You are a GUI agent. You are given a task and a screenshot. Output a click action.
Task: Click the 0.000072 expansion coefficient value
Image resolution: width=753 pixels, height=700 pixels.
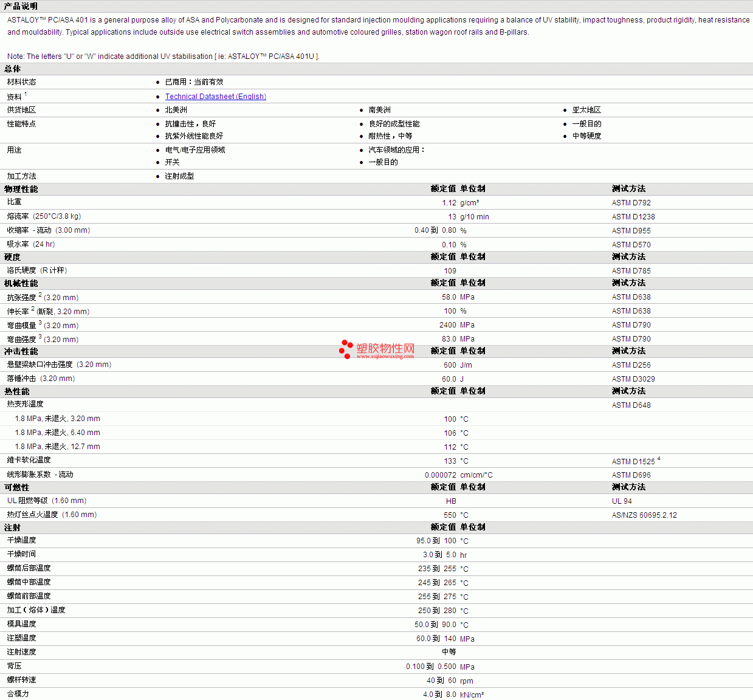pyautogui.click(x=441, y=475)
